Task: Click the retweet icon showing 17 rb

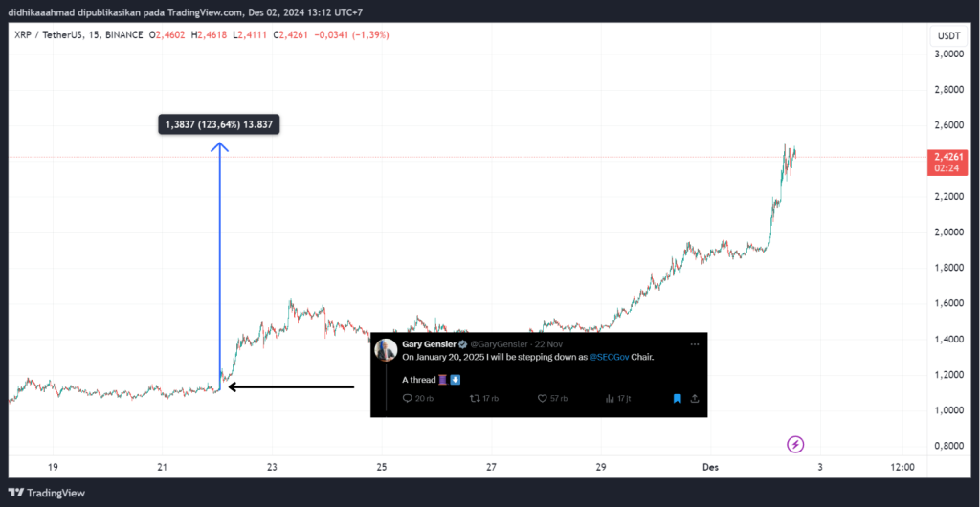Action: pos(475,398)
